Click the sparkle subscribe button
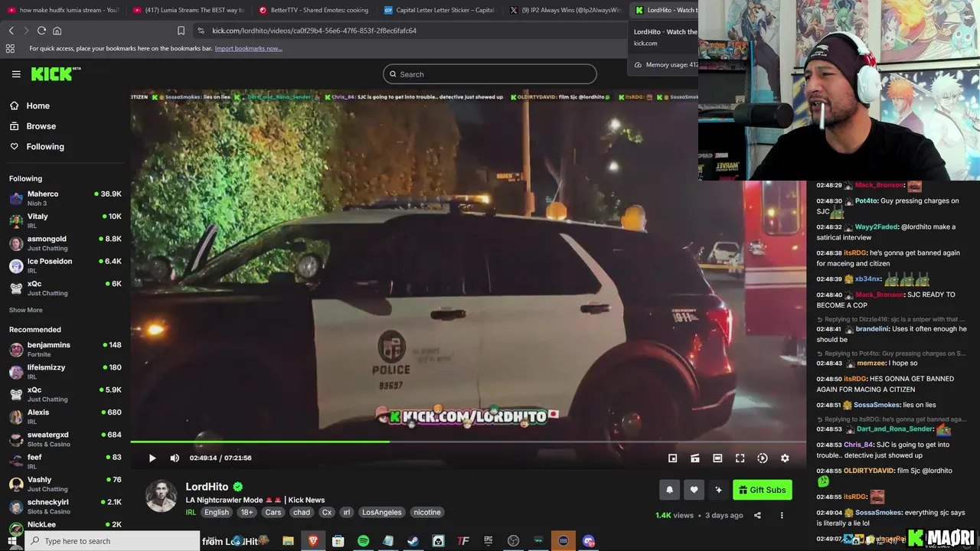 [x=718, y=490]
